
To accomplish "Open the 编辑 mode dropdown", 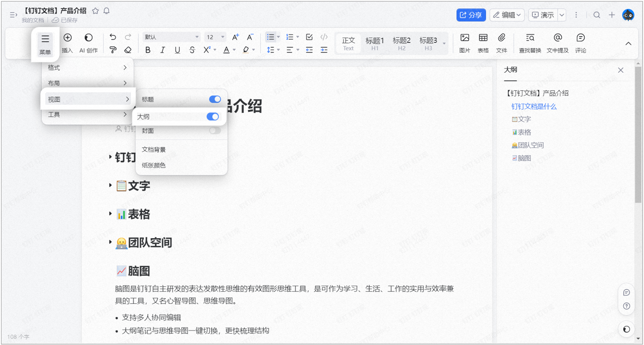I will (x=507, y=15).
